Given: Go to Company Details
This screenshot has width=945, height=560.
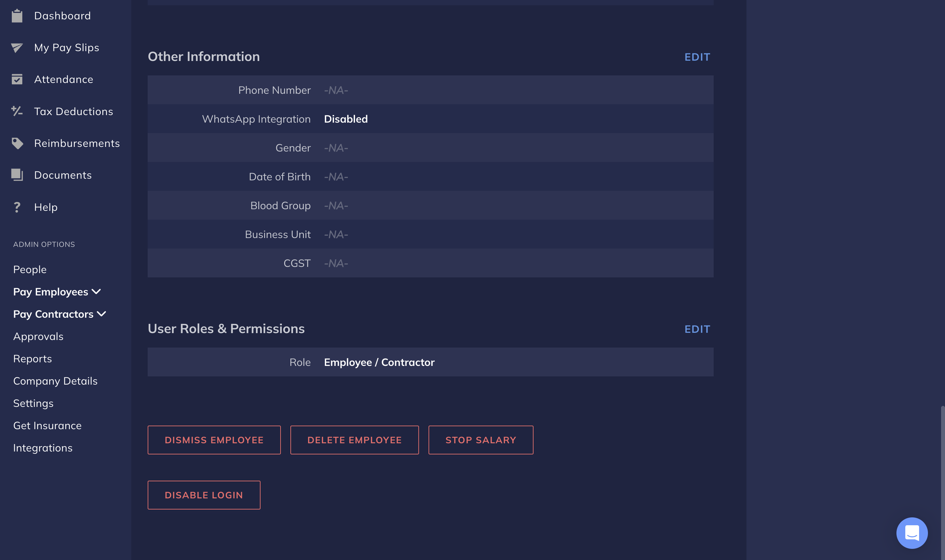Looking at the screenshot, I should 55,381.
